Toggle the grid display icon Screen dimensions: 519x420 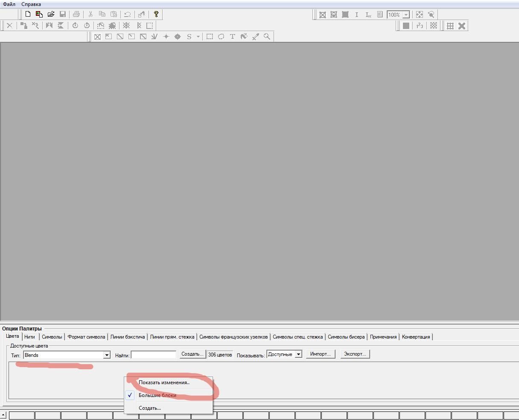[x=450, y=26]
